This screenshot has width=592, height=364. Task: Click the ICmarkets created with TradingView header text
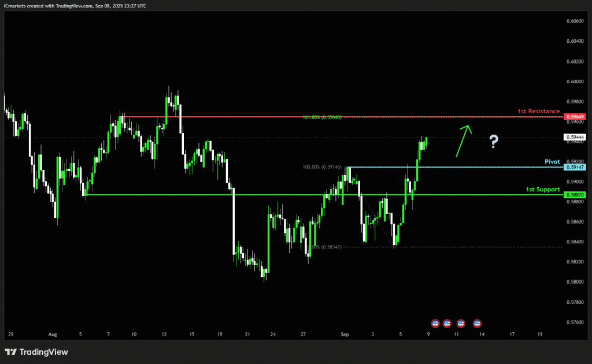pos(75,6)
